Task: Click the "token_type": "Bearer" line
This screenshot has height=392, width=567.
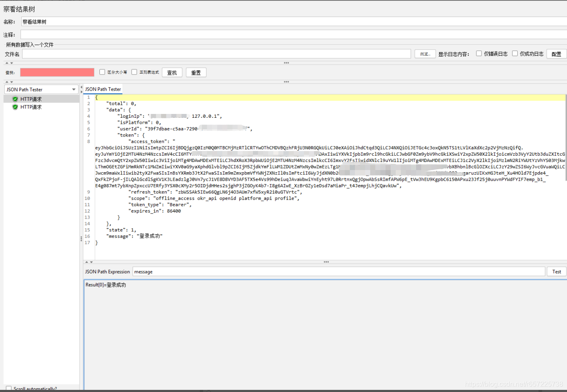Action: pyautogui.click(x=160, y=205)
